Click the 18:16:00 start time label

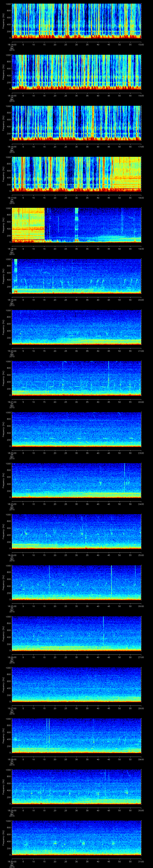[12, 147]
